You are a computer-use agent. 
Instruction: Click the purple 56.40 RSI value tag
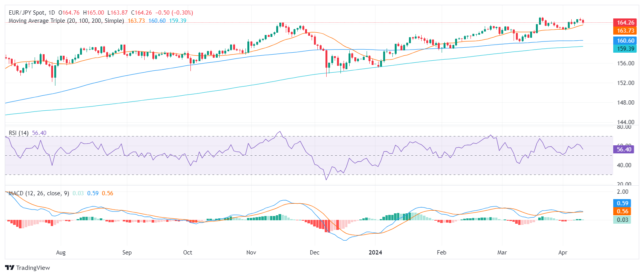tap(623, 150)
